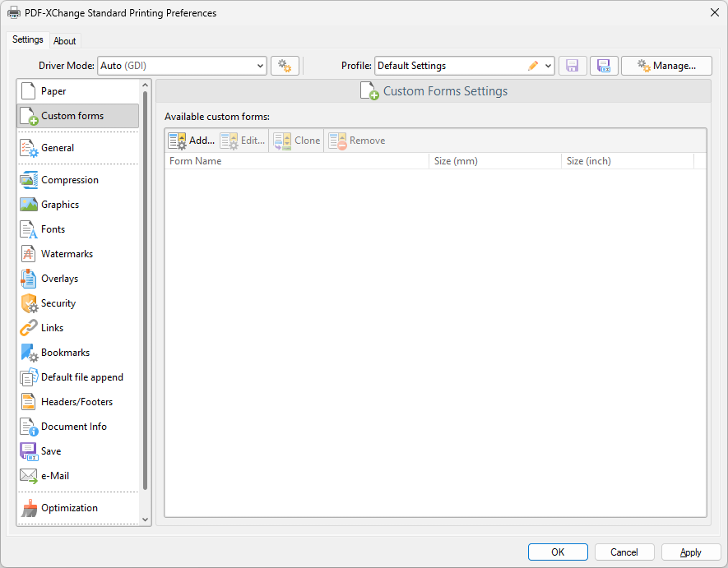The height and width of the screenshot is (568, 728).
Task: Click the Manage... profiles button
Action: coord(666,66)
